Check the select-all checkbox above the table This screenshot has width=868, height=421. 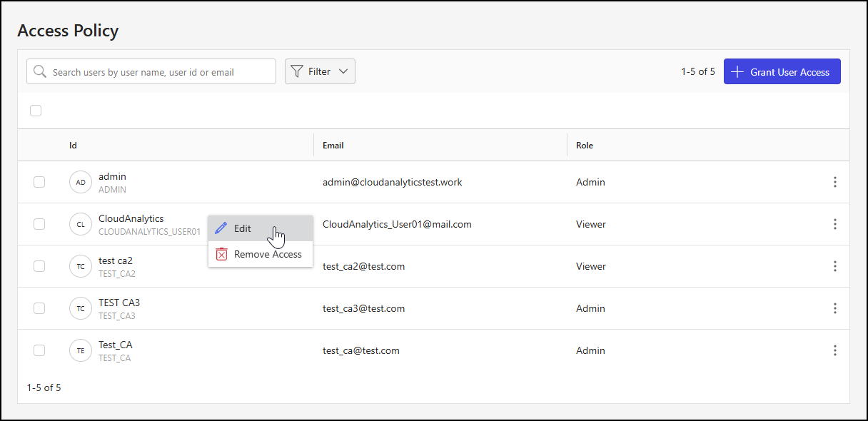36,111
